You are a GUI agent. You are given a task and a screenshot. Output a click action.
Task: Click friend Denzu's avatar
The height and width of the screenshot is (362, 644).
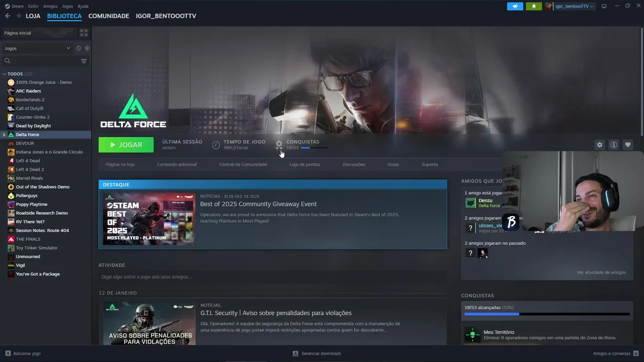[470, 203]
